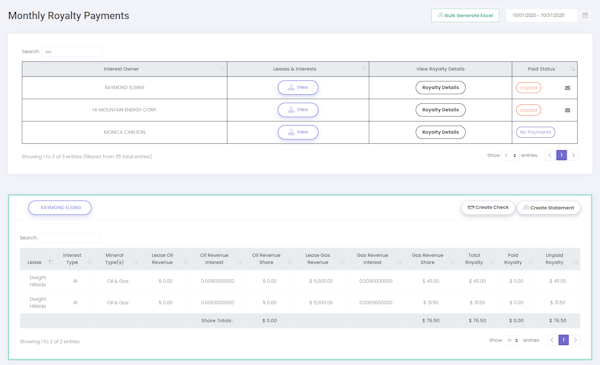The image size is (600, 365).
Task: Email icon in Raymond Elsing row
Action: pos(567,88)
